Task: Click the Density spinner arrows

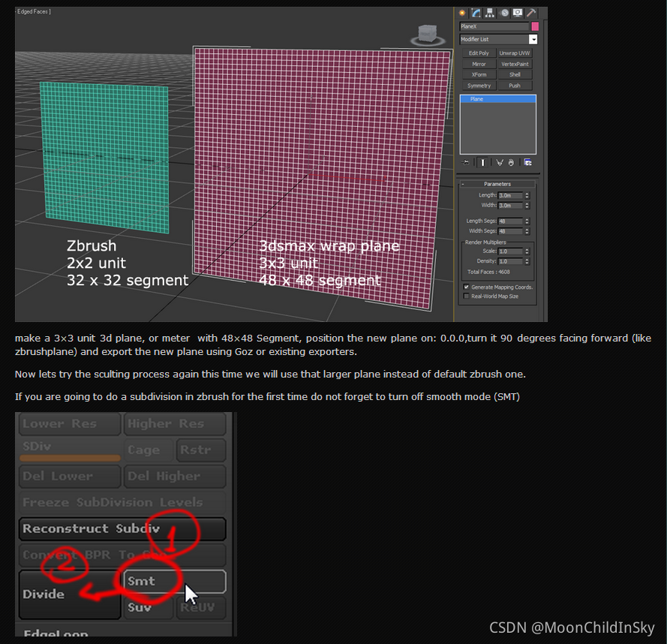Action: coord(527,261)
